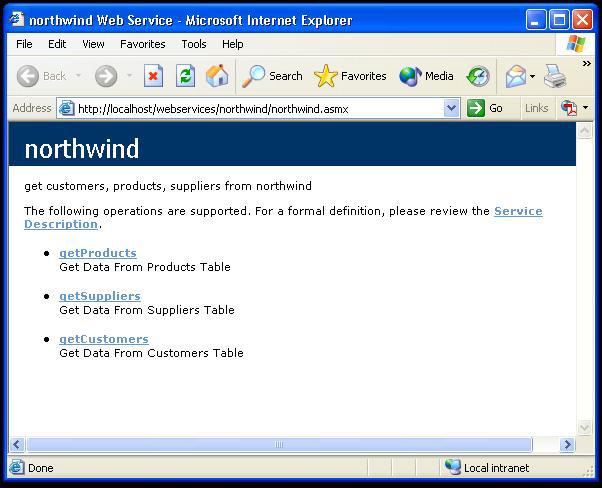Open the Favorites menu
602x488 pixels.
[x=142, y=44]
